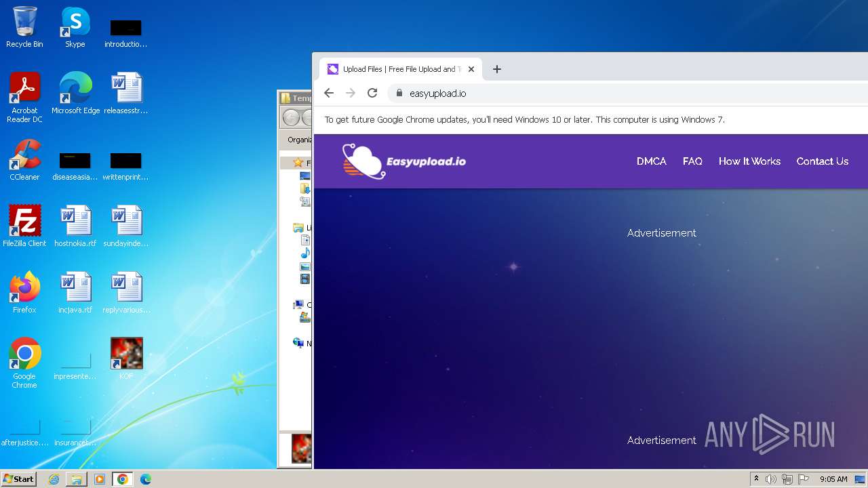
Task: Launch FileZilla Client from desktop
Action: coord(24,226)
